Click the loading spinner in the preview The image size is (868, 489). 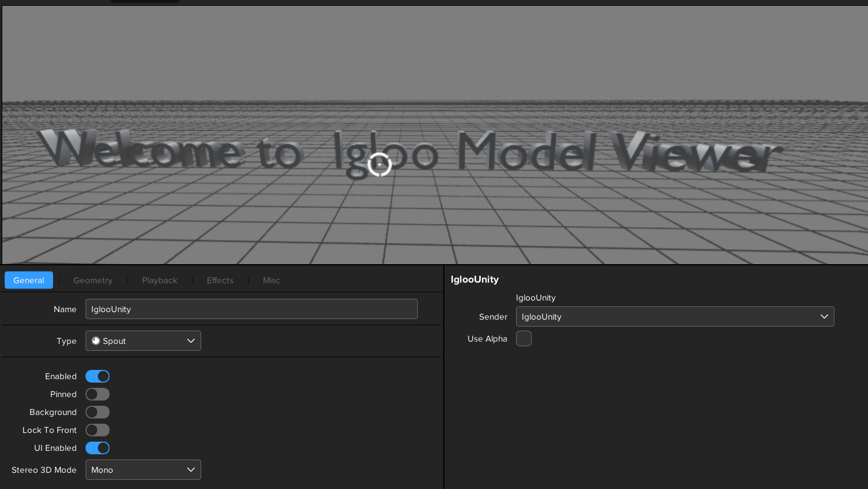point(380,165)
